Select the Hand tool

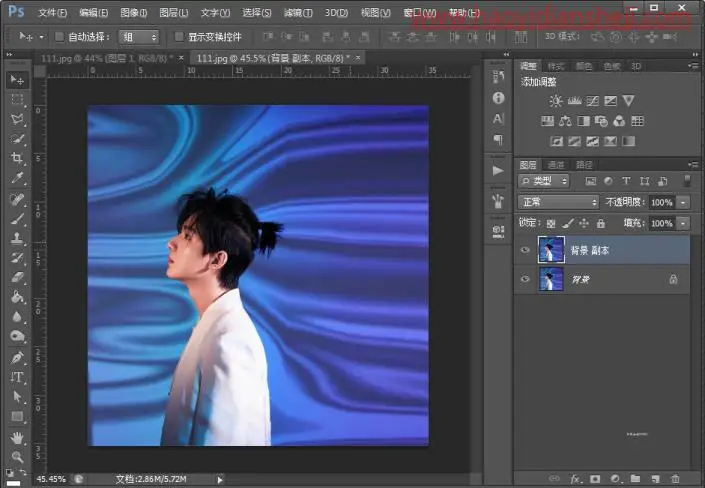tap(17, 438)
